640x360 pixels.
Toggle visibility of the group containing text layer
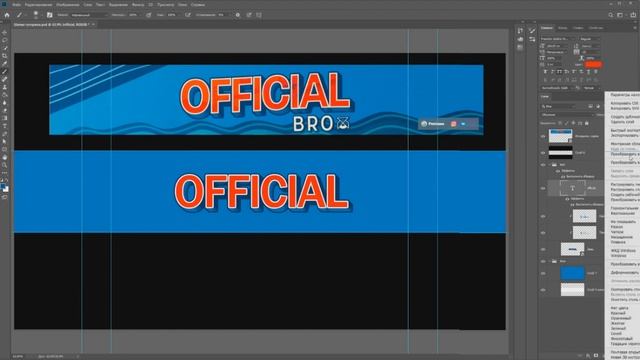pos(543,165)
